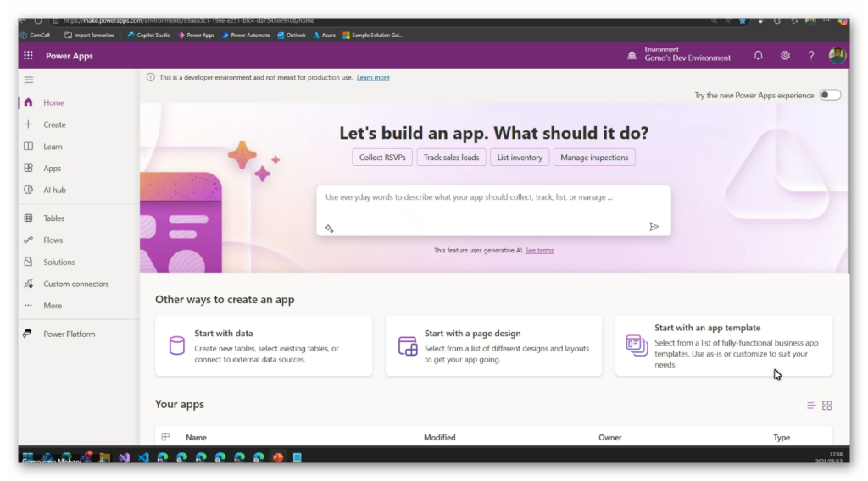This screenshot has height=481, width=868.
Task: Click the Track sales leads suggestion
Action: pos(451,157)
